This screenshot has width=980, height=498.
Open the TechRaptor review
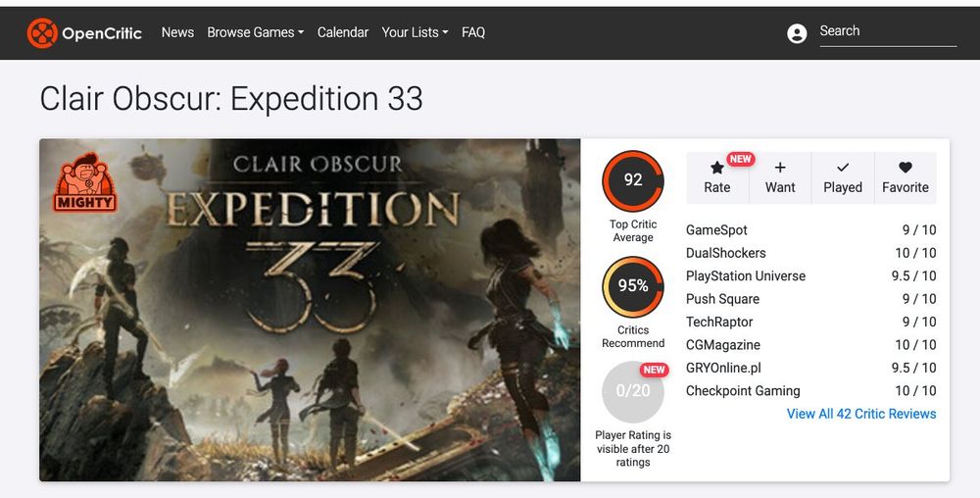tap(719, 322)
